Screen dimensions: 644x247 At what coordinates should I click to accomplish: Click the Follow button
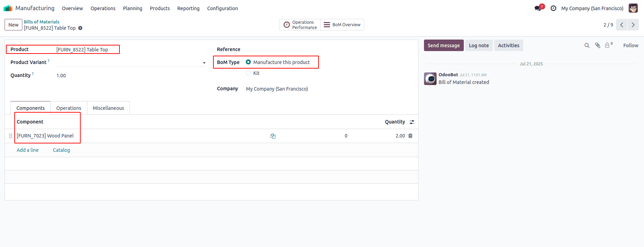point(631,45)
